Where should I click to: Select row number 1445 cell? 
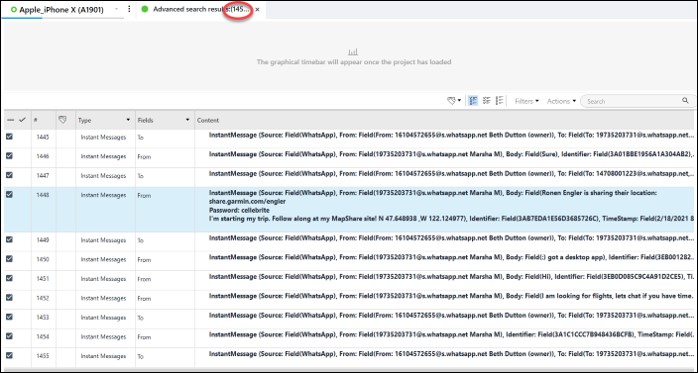(x=43, y=137)
